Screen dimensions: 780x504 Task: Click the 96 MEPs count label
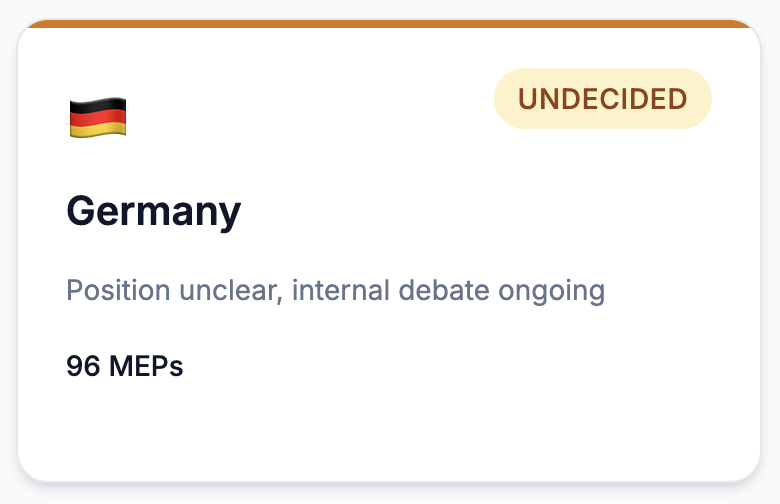(125, 366)
